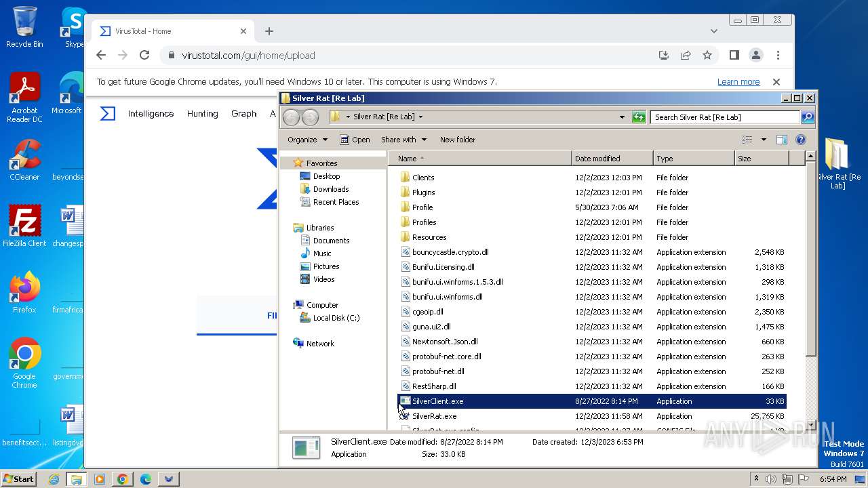Select the FileZilla Client desktop shortcut
Viewport: 868px width, 488px height.
tap(24, 226)
